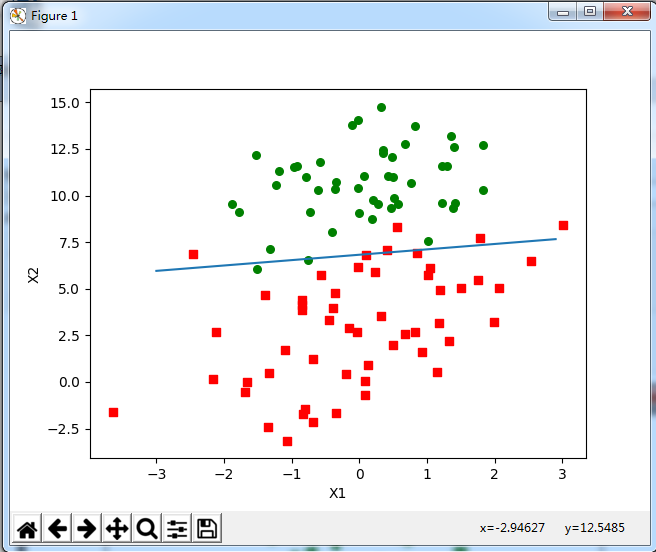Click the −3 x-axis tick label
Image resolution: width=656 pixels, height=552 pixels.
coord(157,474)
